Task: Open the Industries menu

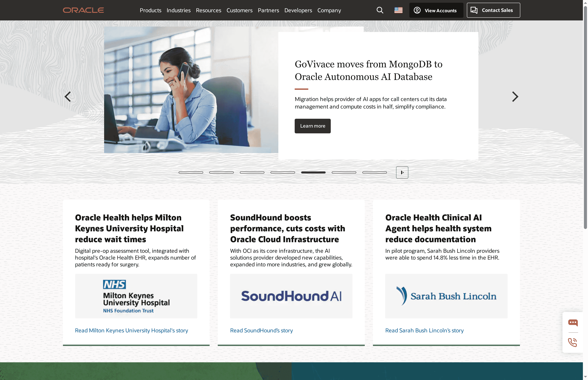Action: [178, 10]
